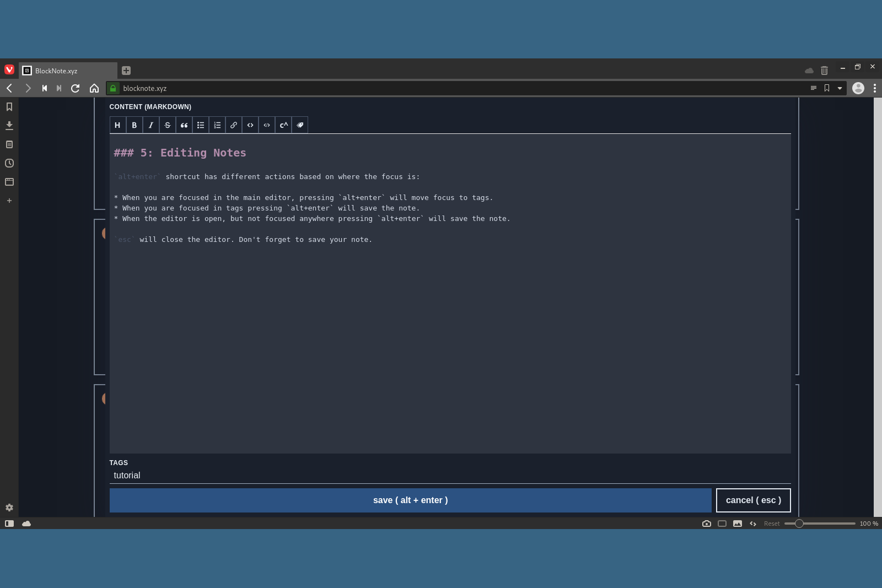Image resolution: width=882 pixels, height=588 pixels.
Task: Open the Downloads panel in the sidebar
Action: 9,126
